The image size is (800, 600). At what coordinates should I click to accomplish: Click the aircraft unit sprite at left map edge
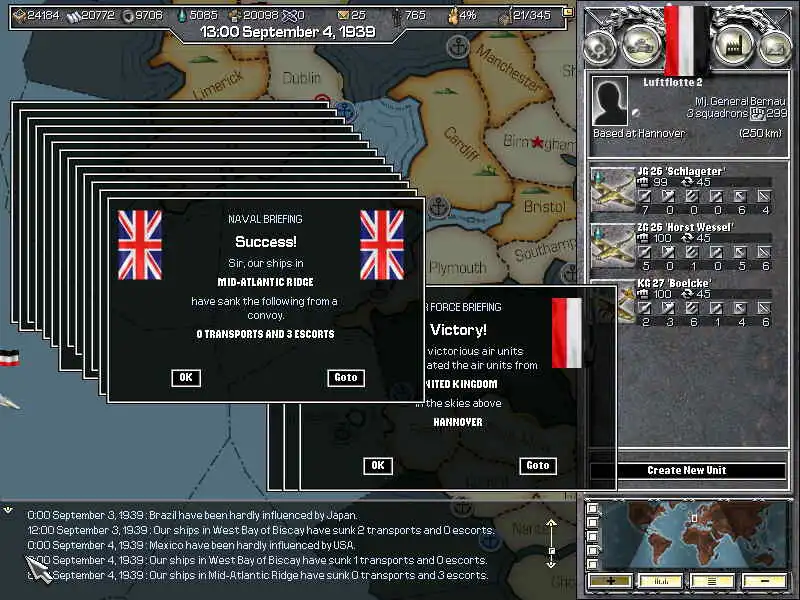pyautogui.click(x=9, y=402)
